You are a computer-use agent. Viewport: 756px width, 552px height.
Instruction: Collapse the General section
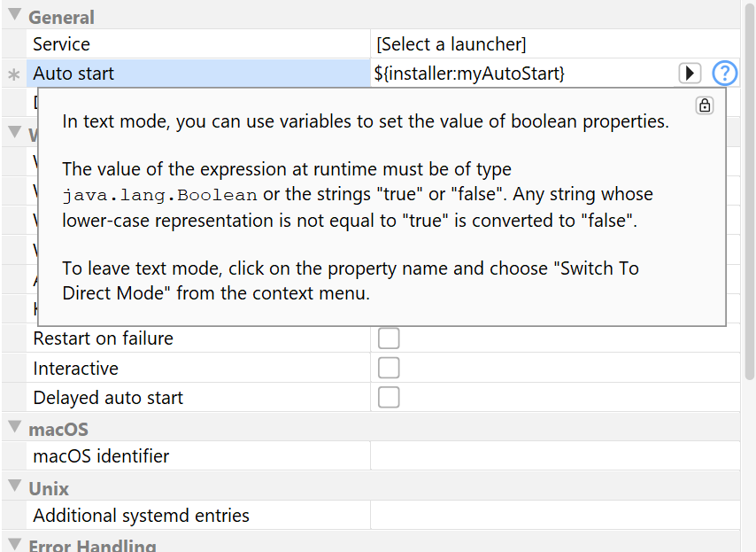(x=15, y=16)
